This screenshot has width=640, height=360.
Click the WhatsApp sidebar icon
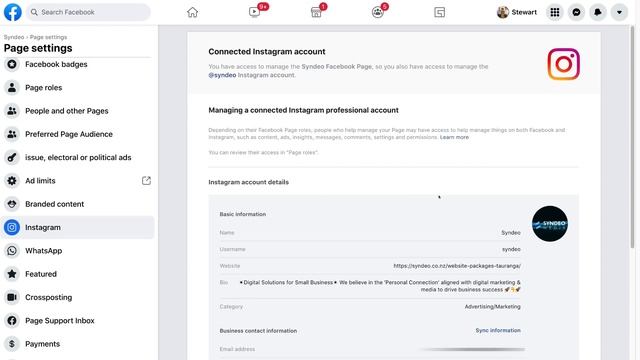(x=12, y=251)
